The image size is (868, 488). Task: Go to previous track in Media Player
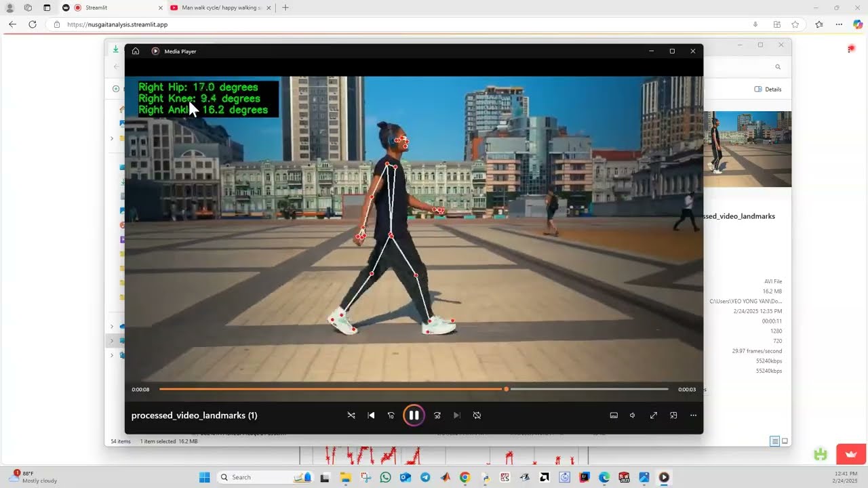[371, 415]
